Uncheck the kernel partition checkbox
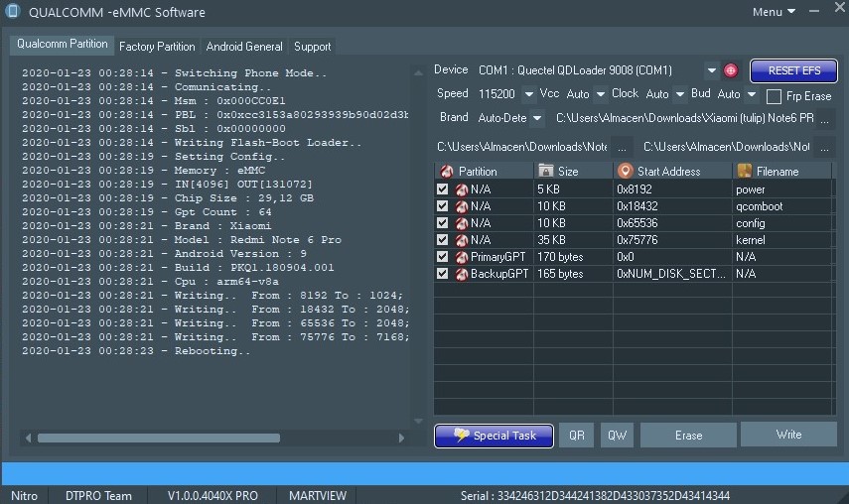 (442, 239)
